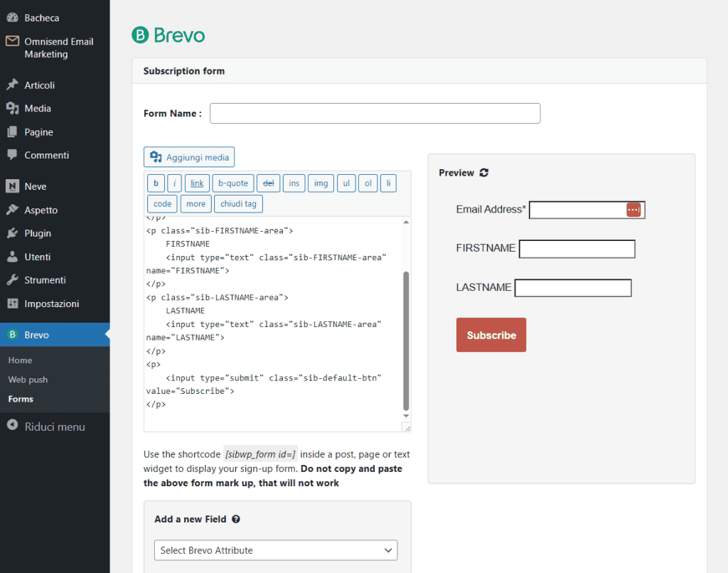728x573 pixels.
Task: Click the Riduci menu collapse arrow icon
Action: pos(13,425)
